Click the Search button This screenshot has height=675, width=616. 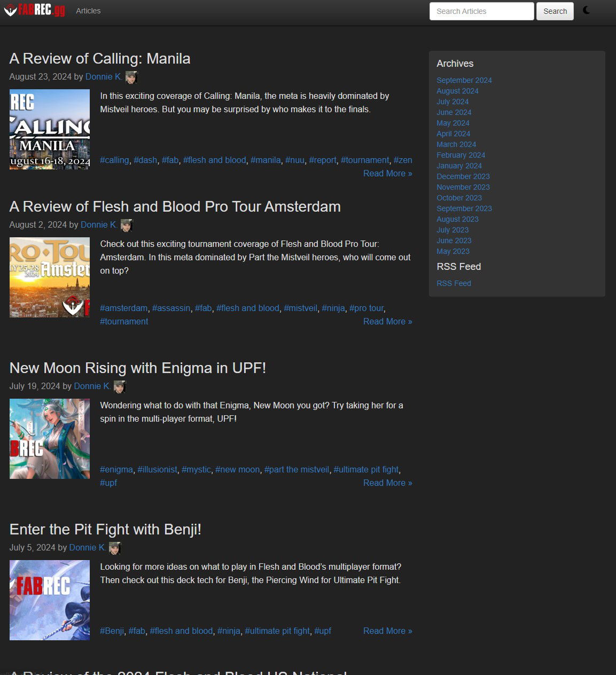click(555, 11)
